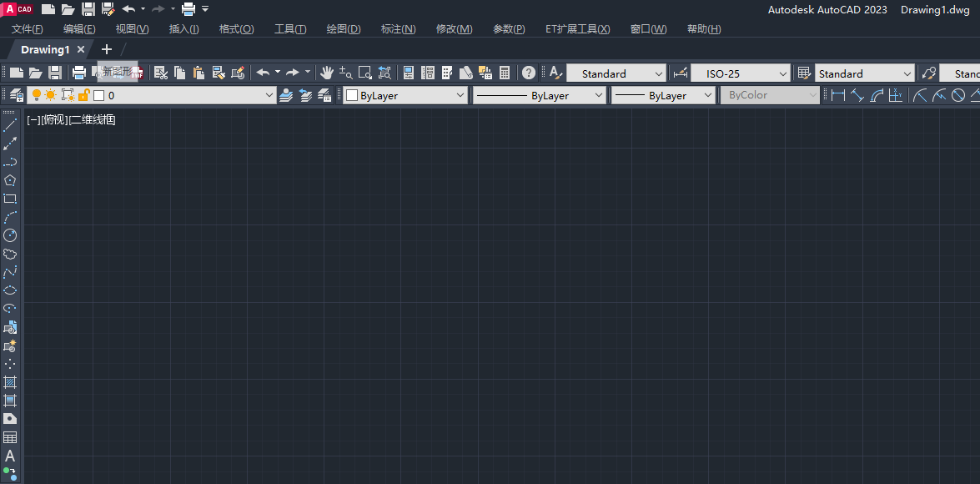
Task: Toggle the layer lock padlock icon
Action: coord(83,96)
